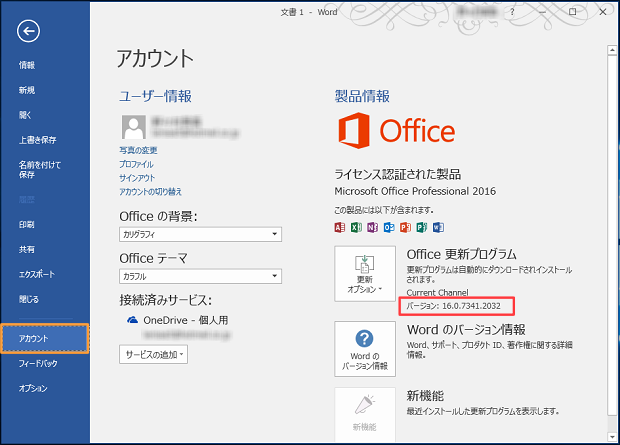This screenshot has width=620, height=445.
Task: Click the scrollbar down arrow
Action: (612, 437)
